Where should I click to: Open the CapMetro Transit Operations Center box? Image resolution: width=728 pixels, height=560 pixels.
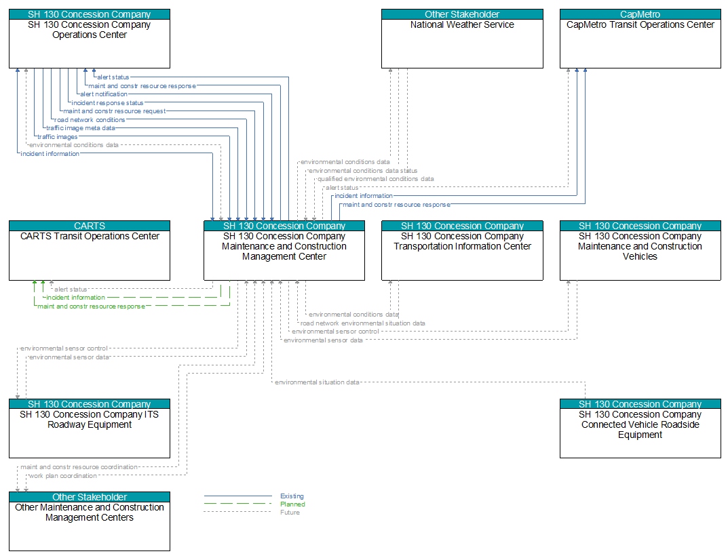640,39
